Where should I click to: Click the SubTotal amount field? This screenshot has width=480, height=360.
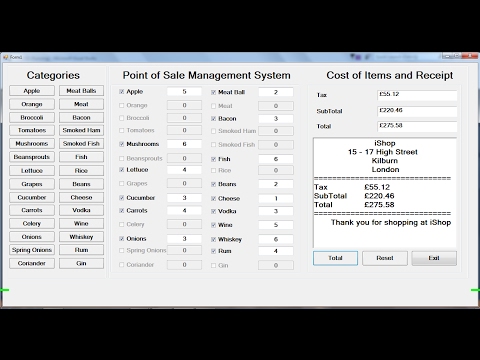417,111
